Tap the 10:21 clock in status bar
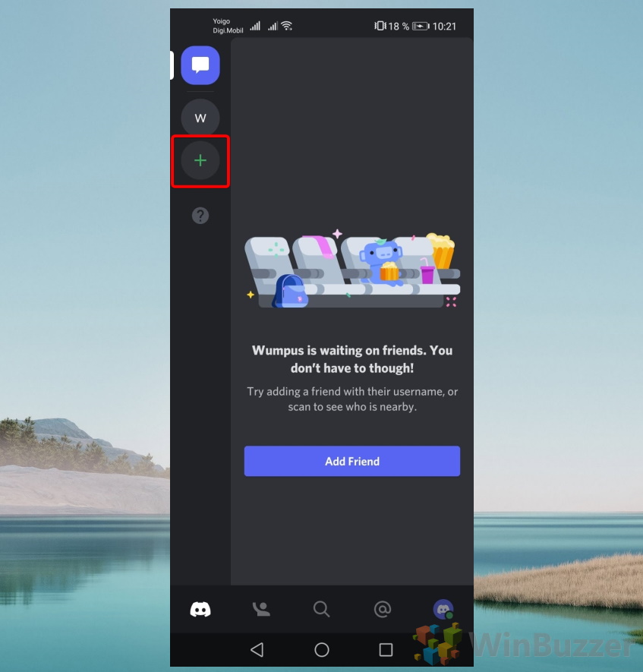643x672 pixels. pyautogui.click(x=444, y=27)
